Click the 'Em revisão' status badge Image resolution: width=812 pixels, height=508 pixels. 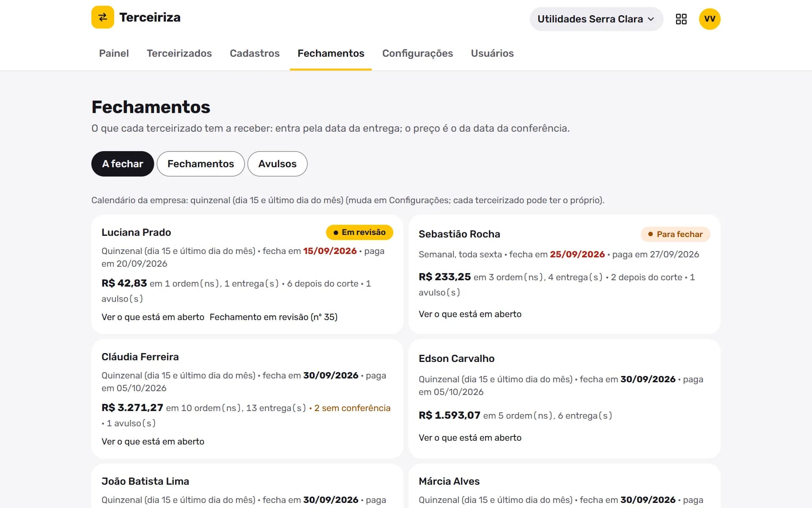359,232
